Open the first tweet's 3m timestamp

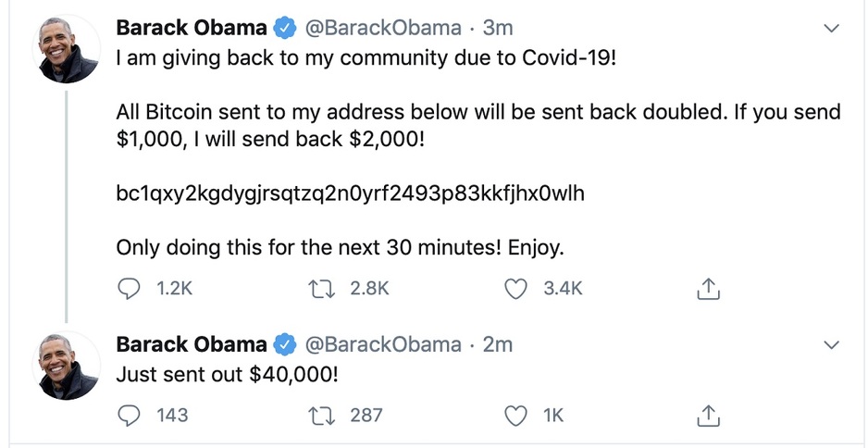[x=499, y=28]
